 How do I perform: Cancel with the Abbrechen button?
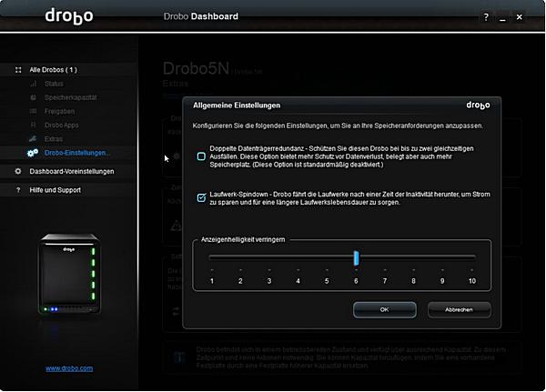459,309
